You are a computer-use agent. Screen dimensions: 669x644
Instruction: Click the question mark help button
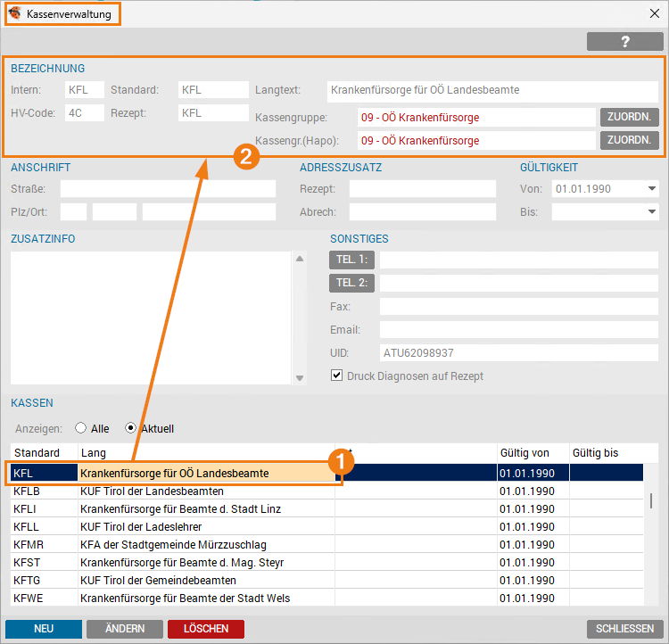click(625, 41)
